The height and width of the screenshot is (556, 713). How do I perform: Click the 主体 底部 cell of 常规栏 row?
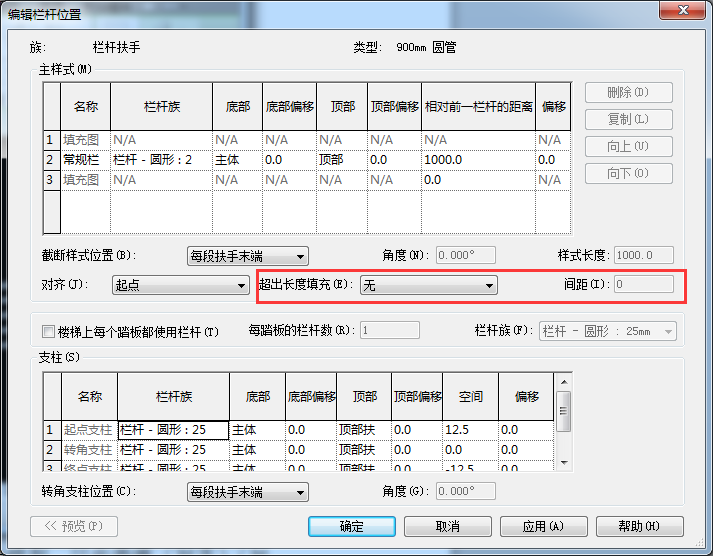pos(236,160)
